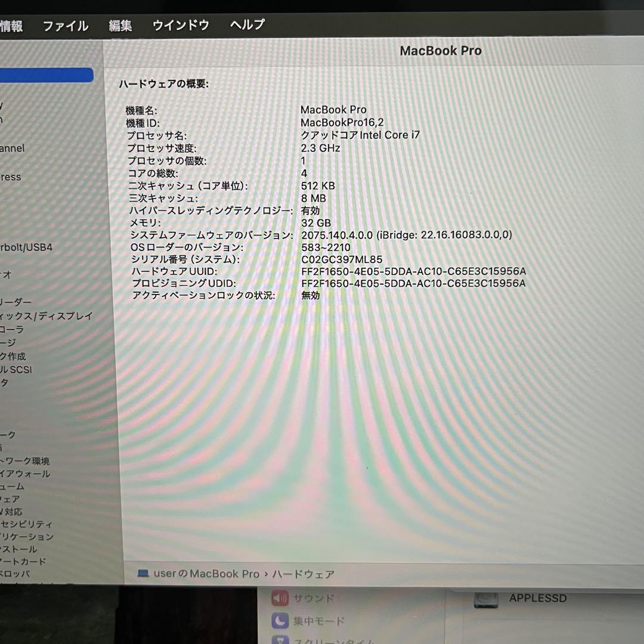Open the ファイル menu
The height and width of the screenshot is (644, 644).
pos(66,26)
